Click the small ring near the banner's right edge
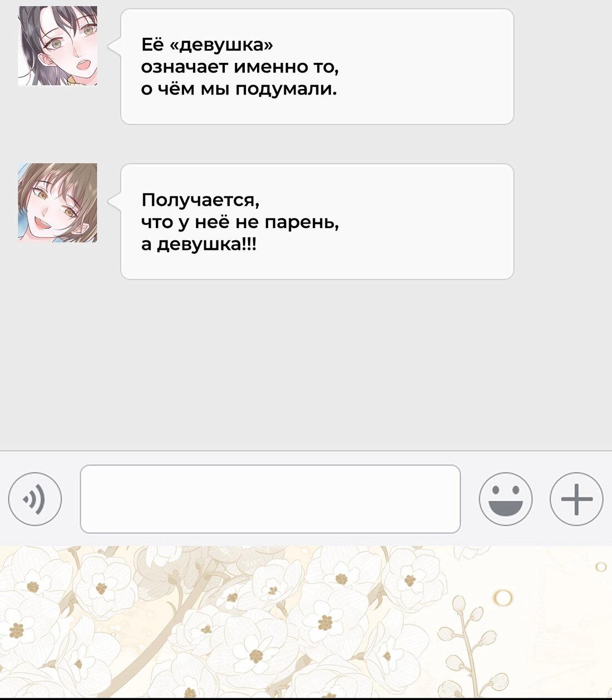This screenshot has width=612, height=700. click(x=600, y=567)
